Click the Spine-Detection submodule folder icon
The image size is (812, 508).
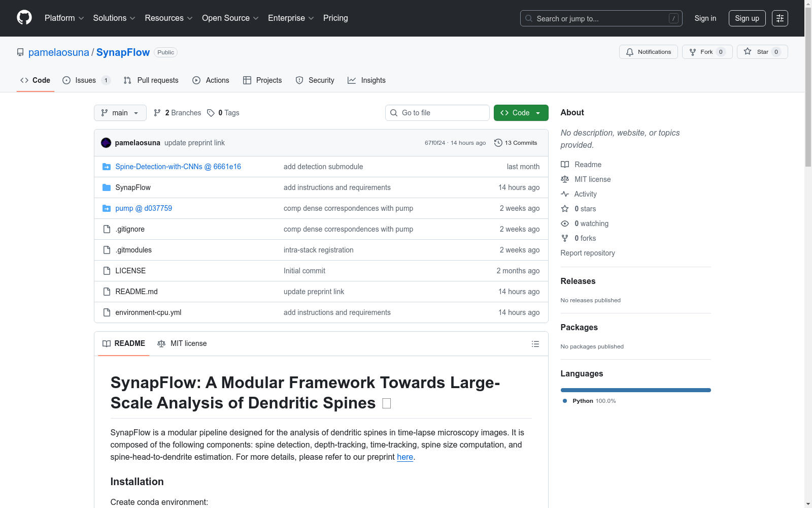click(x=107, y=167)
